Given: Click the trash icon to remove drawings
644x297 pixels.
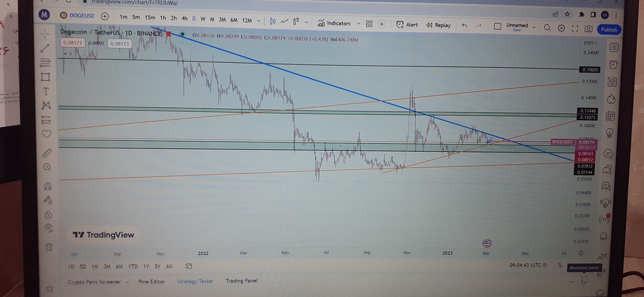Looking at the screenshot, I should click(48, 246).
